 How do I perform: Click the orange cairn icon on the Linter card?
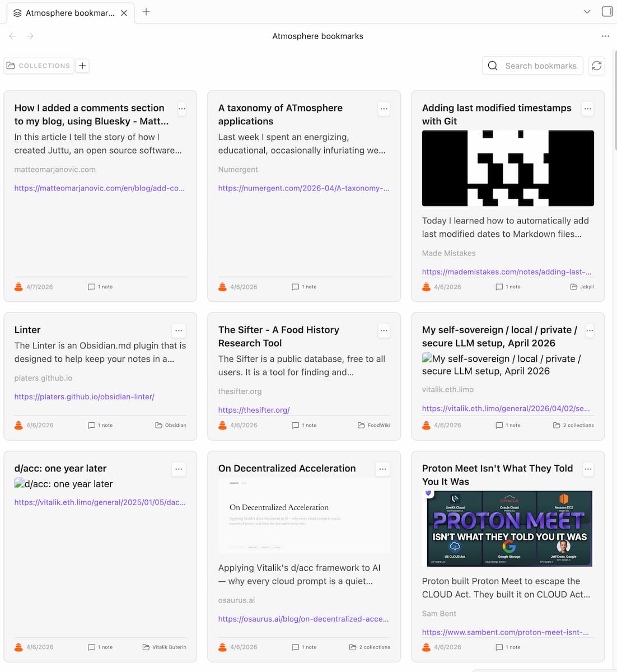(17, 425)
